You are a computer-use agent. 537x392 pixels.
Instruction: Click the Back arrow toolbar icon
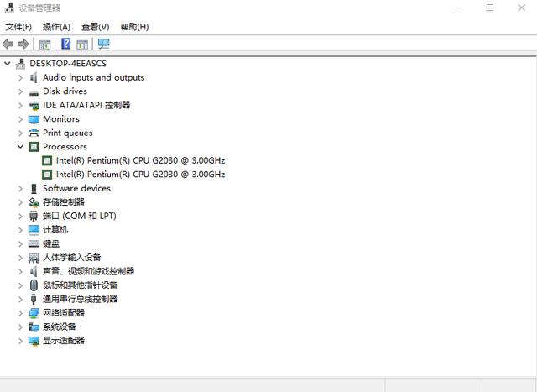pyautogui.click(x=8, y=44)
